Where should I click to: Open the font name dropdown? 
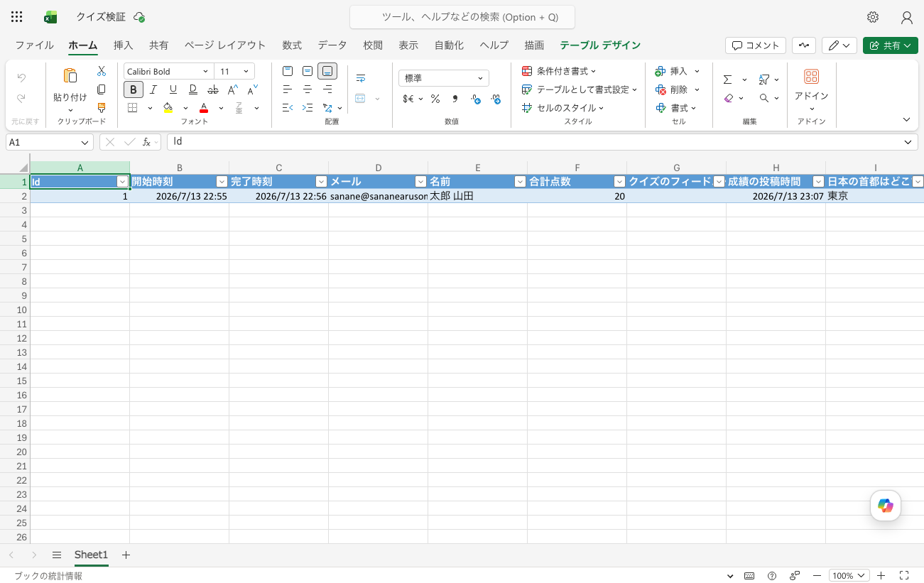pyautogui.click(x=205, y=71)
